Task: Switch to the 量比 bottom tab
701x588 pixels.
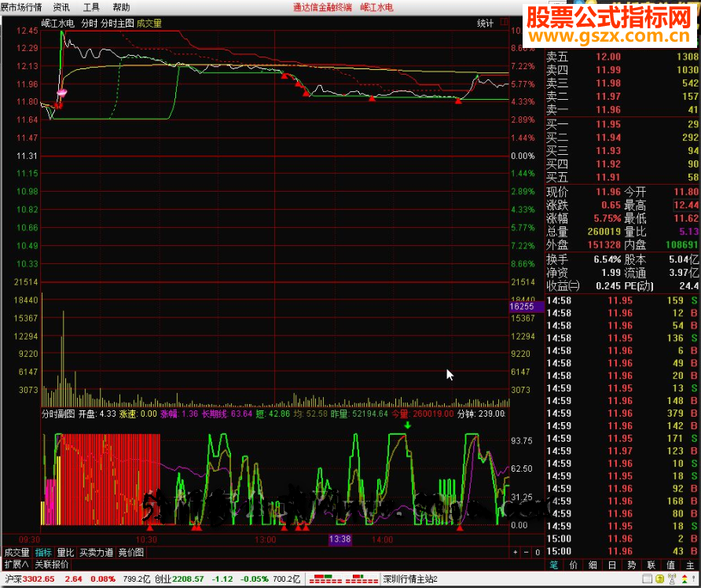Action: tap(65, 552)
